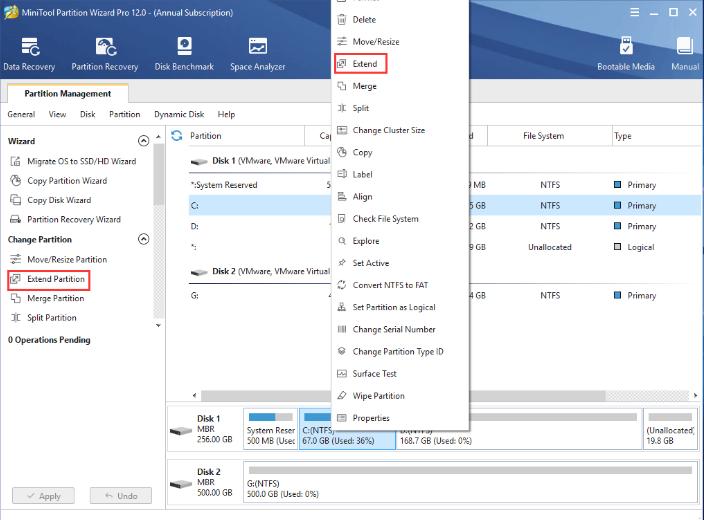The width and height of the screenshot is (704, 520).
Task: Open the Disk menu
Action: 88,114
